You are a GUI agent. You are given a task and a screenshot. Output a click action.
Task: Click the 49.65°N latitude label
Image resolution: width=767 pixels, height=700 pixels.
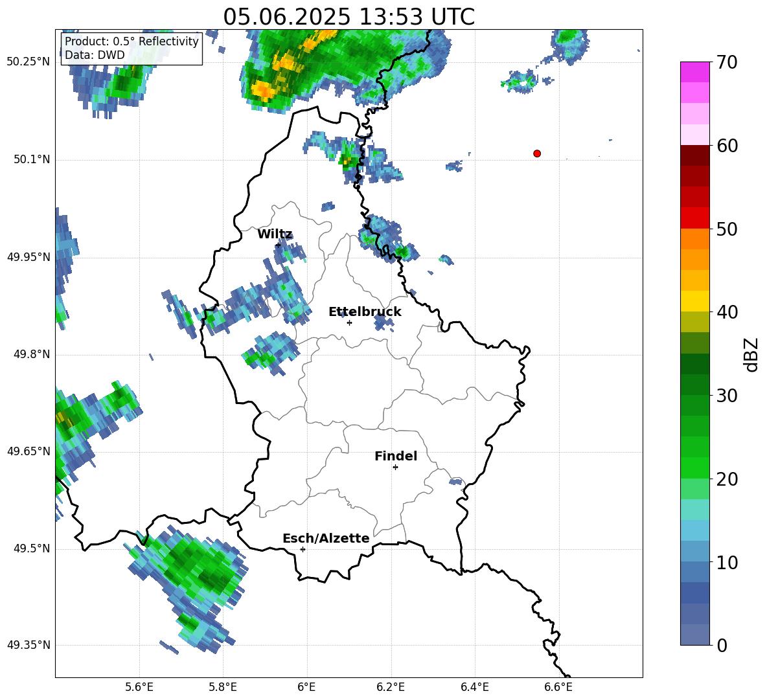click(x=29, y=451)
